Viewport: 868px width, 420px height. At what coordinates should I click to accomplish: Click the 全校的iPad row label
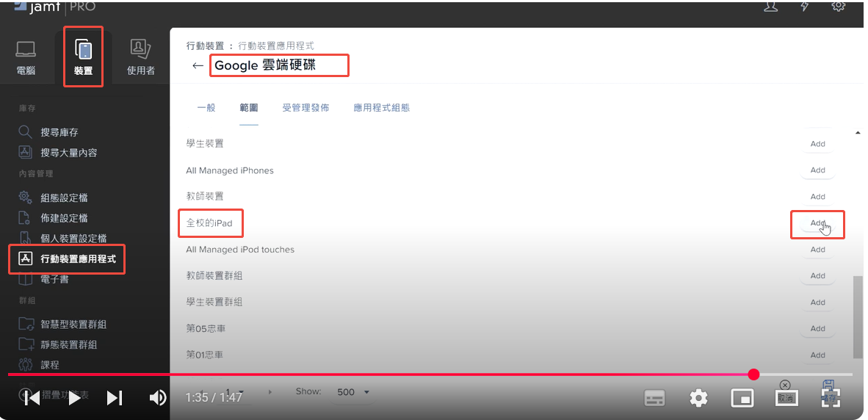point(209,223)
